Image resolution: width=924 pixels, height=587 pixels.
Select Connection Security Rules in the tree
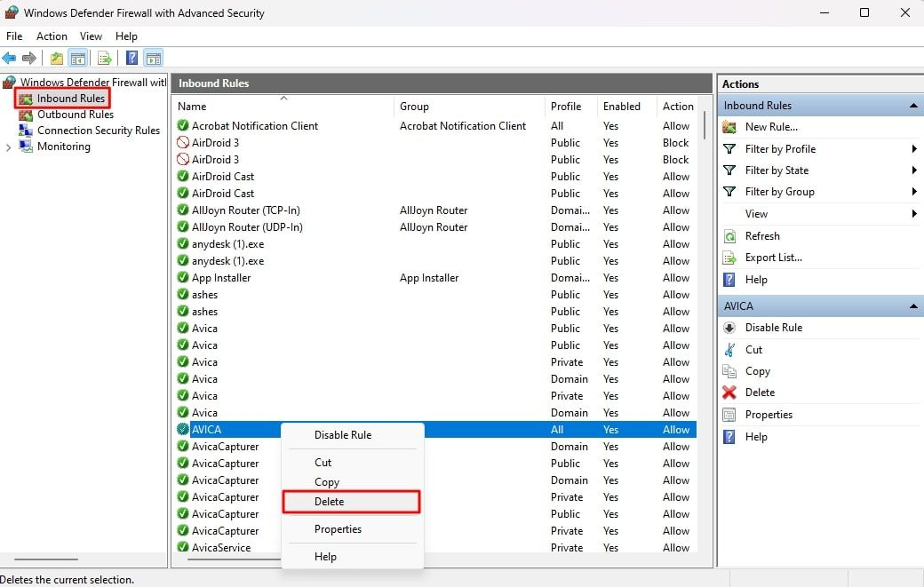click(x=99, y=131)
